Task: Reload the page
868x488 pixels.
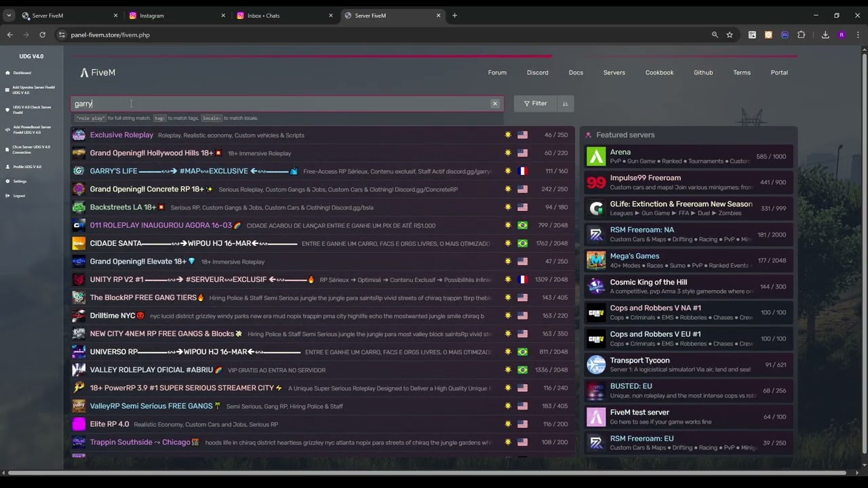Action: tap(42, 35)
